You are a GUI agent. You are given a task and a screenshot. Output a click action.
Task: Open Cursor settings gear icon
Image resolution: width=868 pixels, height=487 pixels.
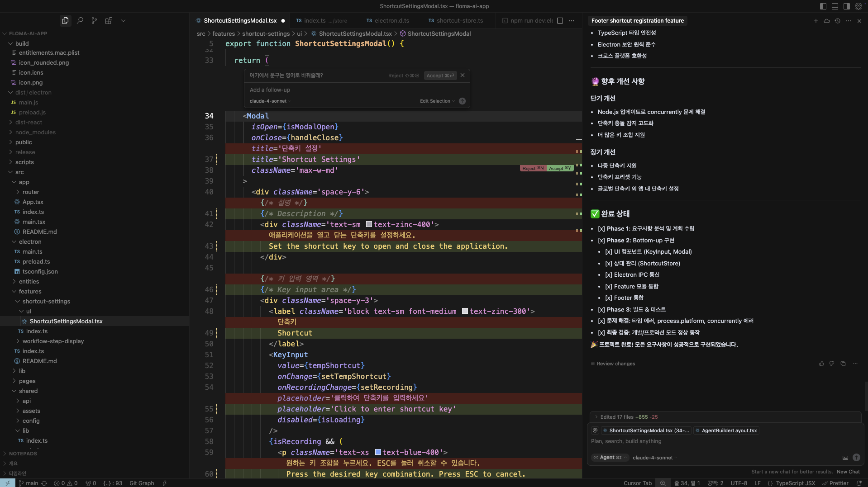click(x=858, y=6)
